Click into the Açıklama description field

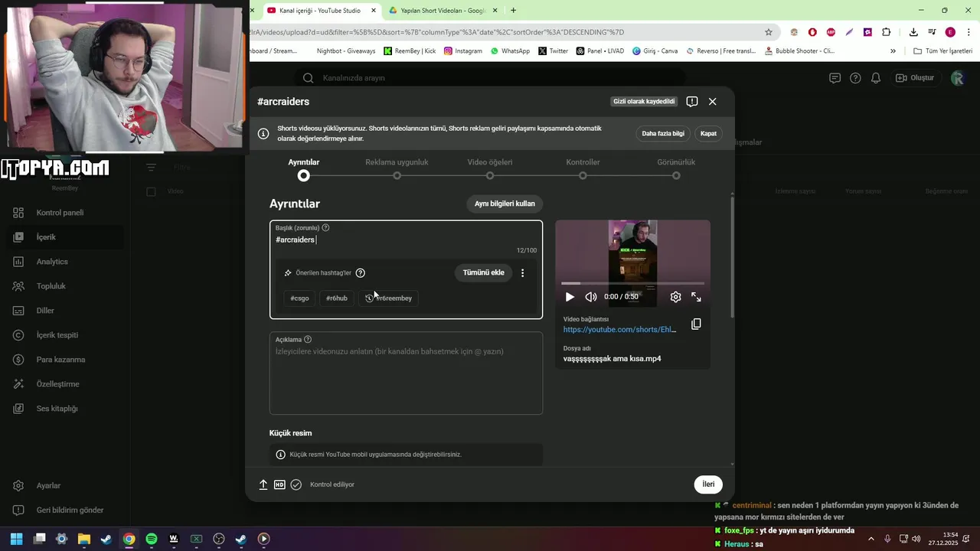coord(406,373)
